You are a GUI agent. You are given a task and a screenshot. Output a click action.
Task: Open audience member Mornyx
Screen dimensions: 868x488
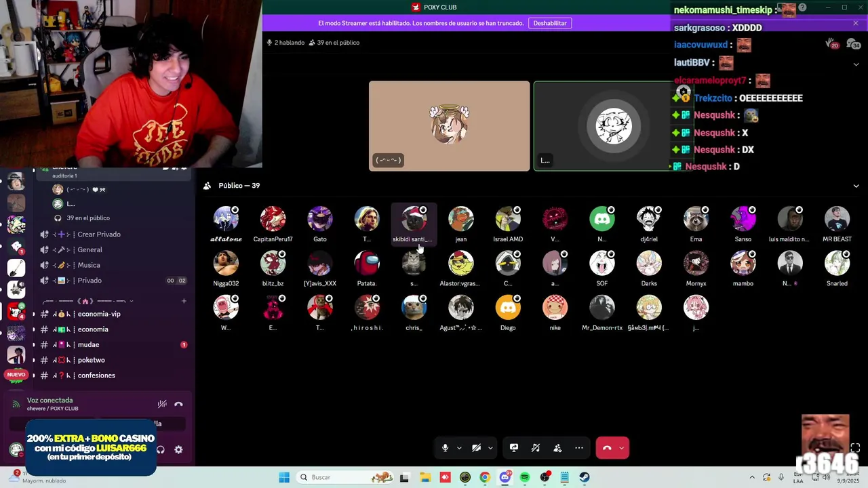coord(696,269)
